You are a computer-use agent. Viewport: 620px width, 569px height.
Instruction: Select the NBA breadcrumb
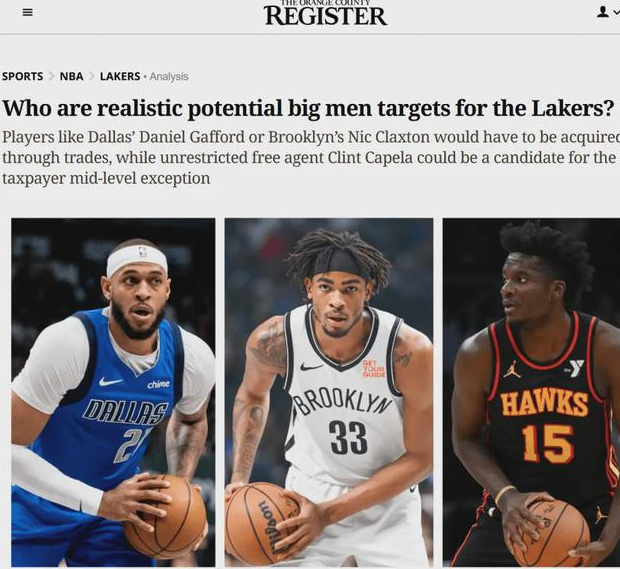[x=72, y=76]
